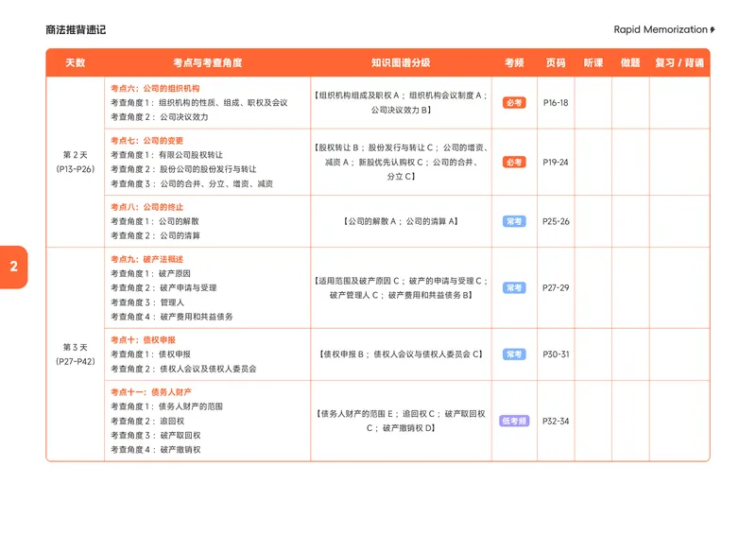Click 考查角度 1：债务人财产的范围
Screen dimensions: 756x535
coord(167,406)
